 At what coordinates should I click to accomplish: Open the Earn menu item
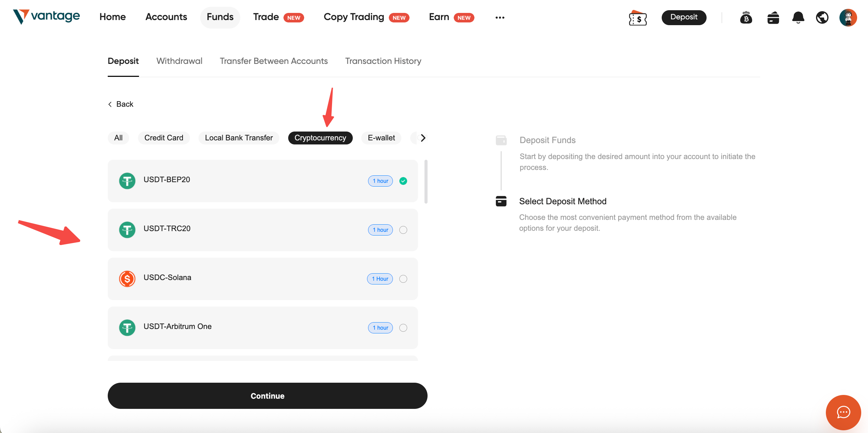coord(451,17)
